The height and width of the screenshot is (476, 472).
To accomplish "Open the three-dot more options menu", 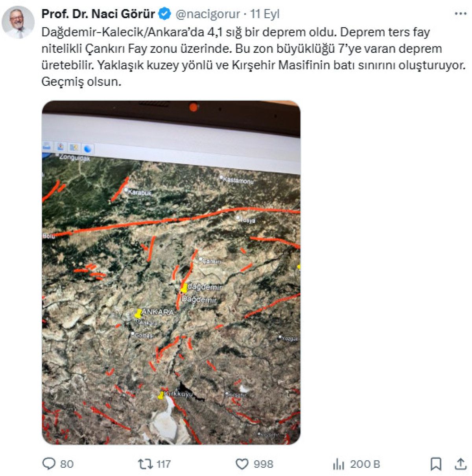I will (461, 14).
